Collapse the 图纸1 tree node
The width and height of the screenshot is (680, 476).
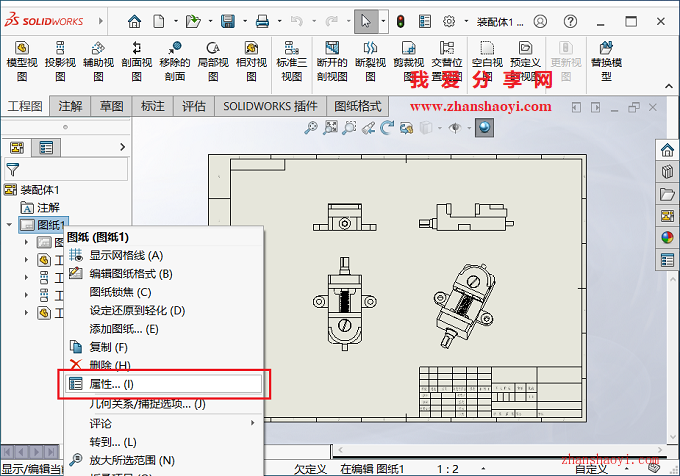click(9, 225)
